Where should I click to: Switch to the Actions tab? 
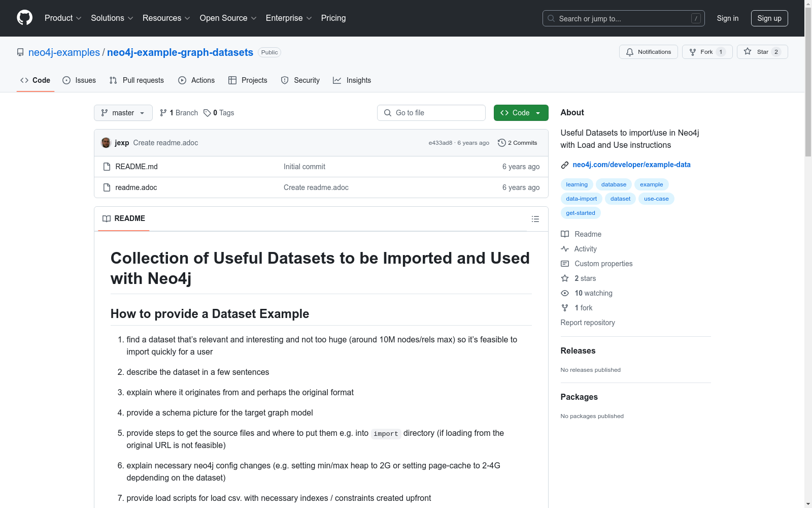coord(196,80)
